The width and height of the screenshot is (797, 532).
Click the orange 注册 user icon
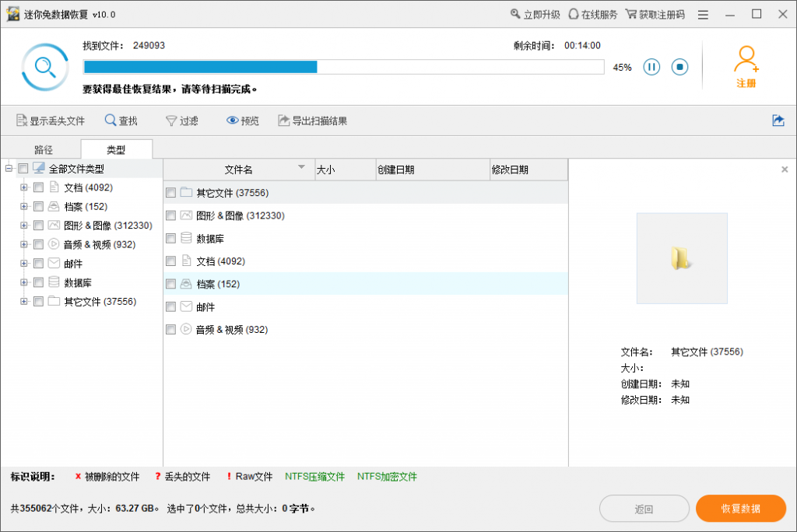(746, 60)
